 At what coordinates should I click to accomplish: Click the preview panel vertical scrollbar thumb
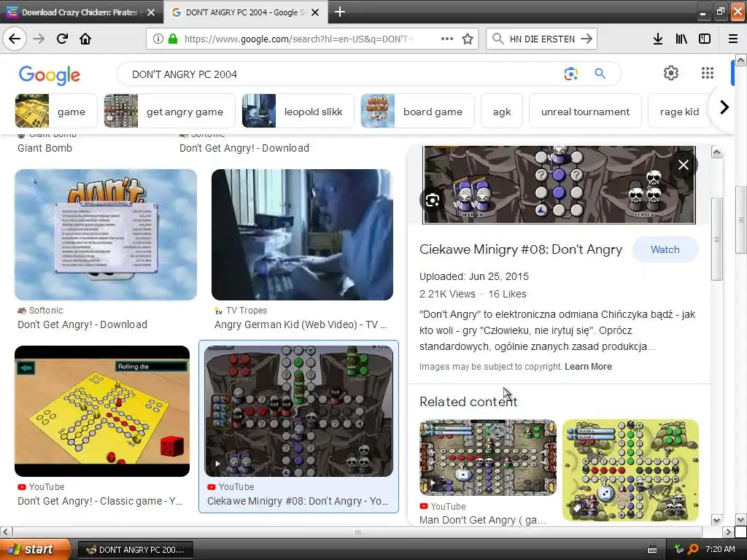[x=716, y=239]
